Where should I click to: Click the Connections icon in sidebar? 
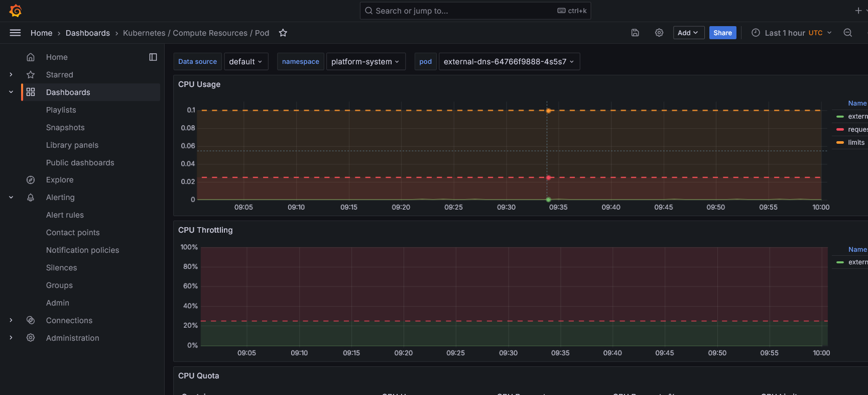point(31,321)
